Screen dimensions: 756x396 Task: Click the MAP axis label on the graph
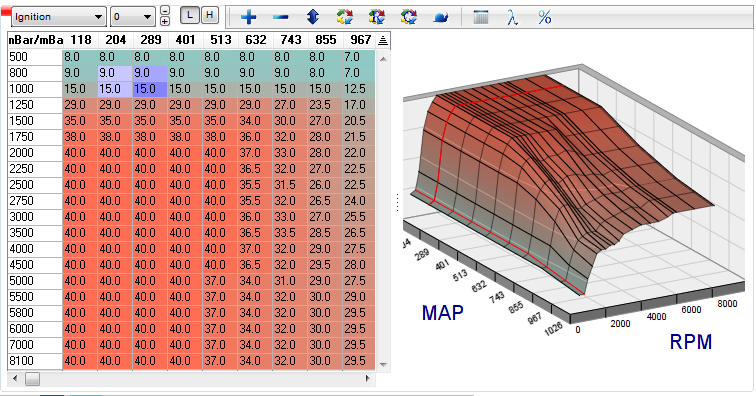tap(443, 313)
